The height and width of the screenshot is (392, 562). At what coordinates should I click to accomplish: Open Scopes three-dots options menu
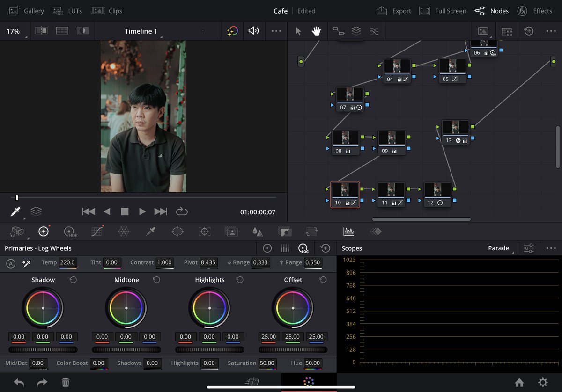(551, 248)
